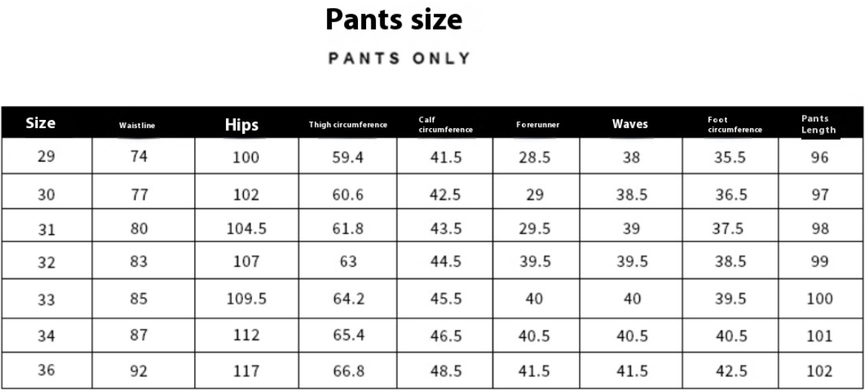Click the Forerunner column header
The height and width of the screenshot is (392, 868).
pyautogui.click(x=537, y=124)
